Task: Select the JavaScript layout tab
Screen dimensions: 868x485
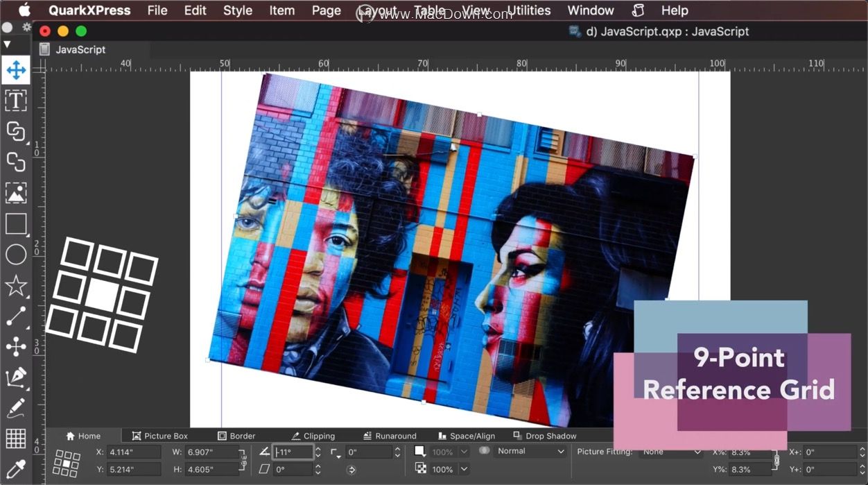Action: 80,49
